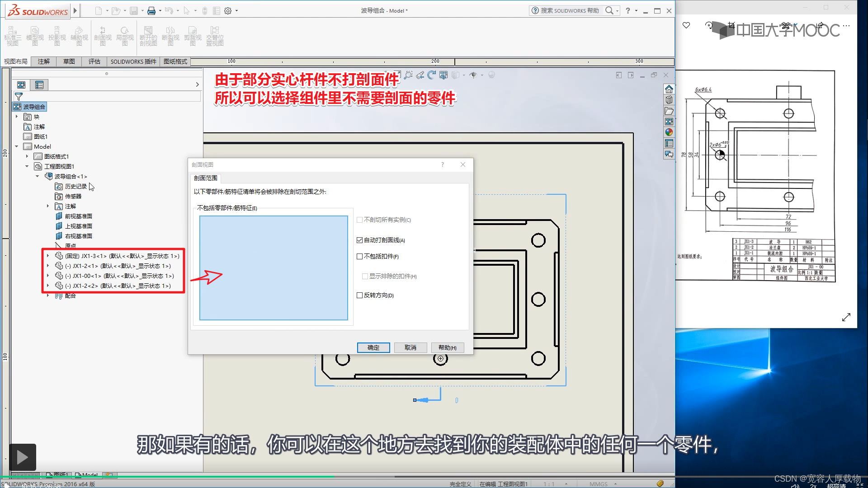Collapse the Model tree node

click(x=17, y=146)
